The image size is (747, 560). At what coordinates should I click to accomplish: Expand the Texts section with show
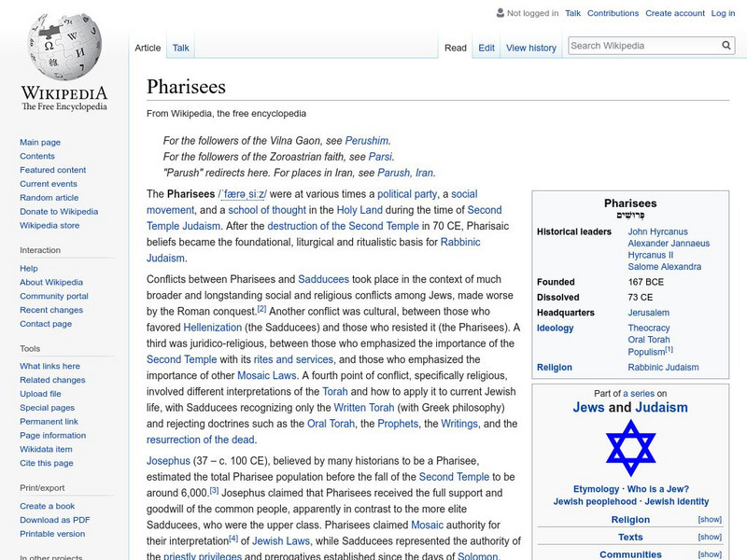pos(710,538)
